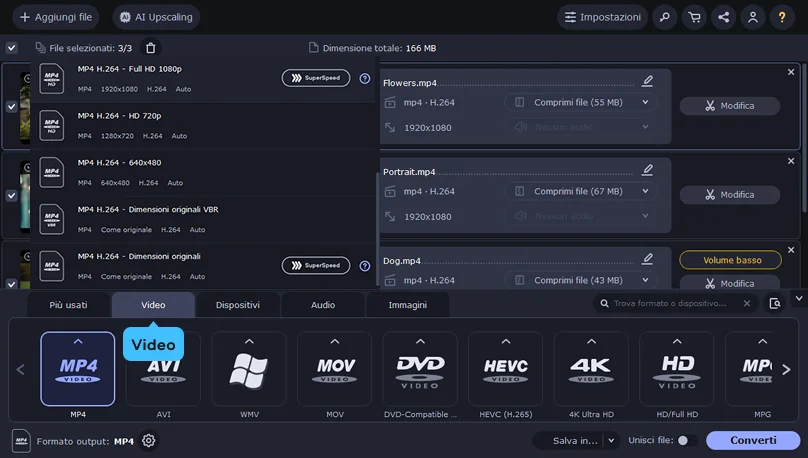Click the rename pencil icon for Dog.mp4
The height and width of the screenshot is (458, 808).
pos(648,259)
